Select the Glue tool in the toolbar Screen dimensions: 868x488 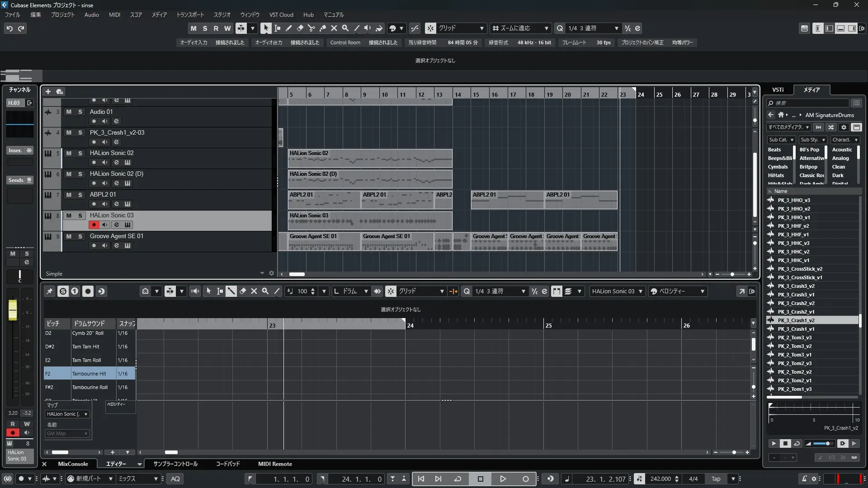pyautogui.click(x=323, y=28)
